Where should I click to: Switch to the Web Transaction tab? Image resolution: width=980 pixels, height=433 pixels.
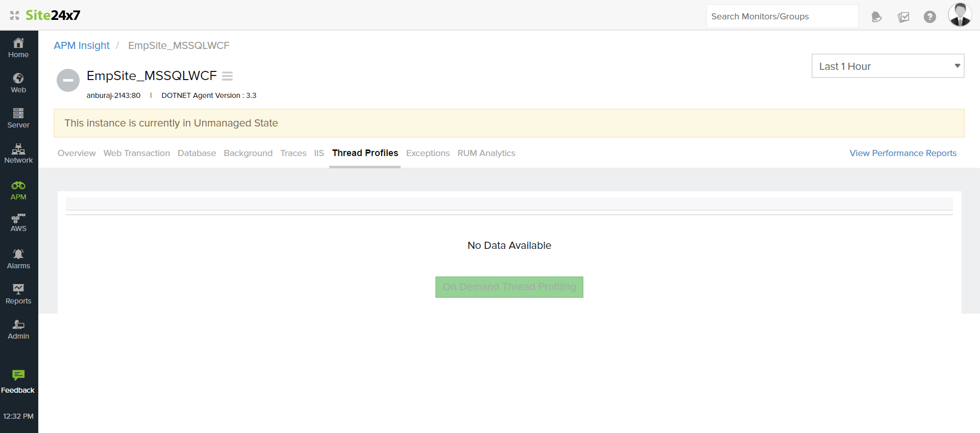tap(136, 153)
